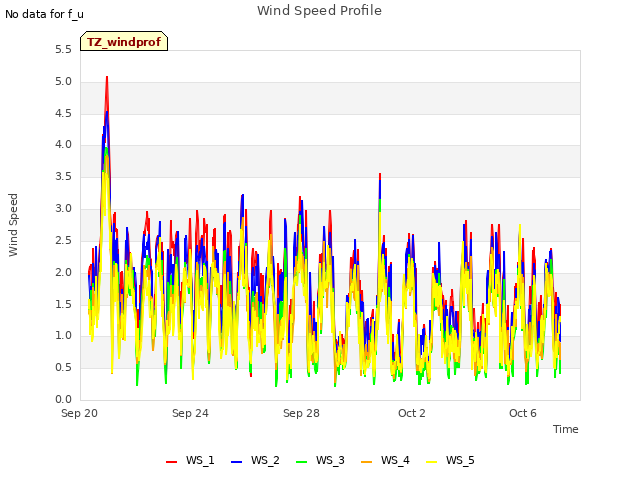This screenshot has width=640, height=480.
Task: Click the yellow WS_5 legend color marker
Action: pos(431,462)
